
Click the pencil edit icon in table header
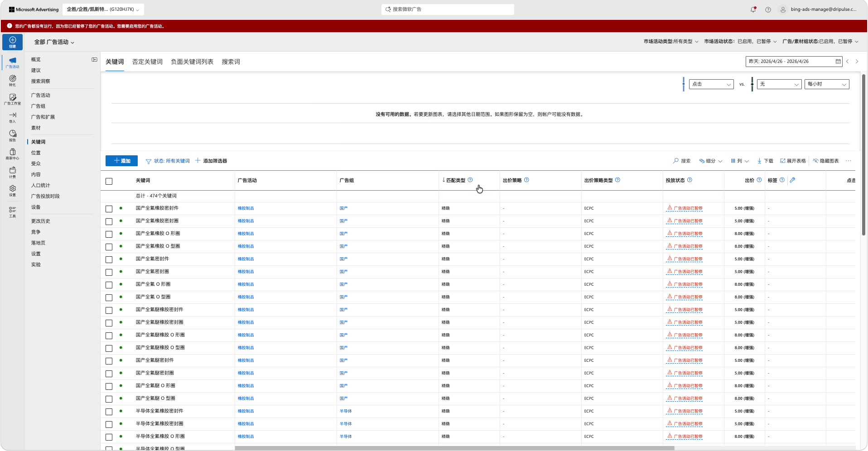pos(792,180)
